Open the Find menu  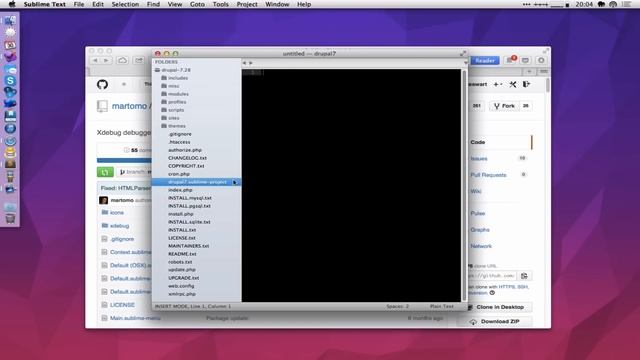click(153, 4)
